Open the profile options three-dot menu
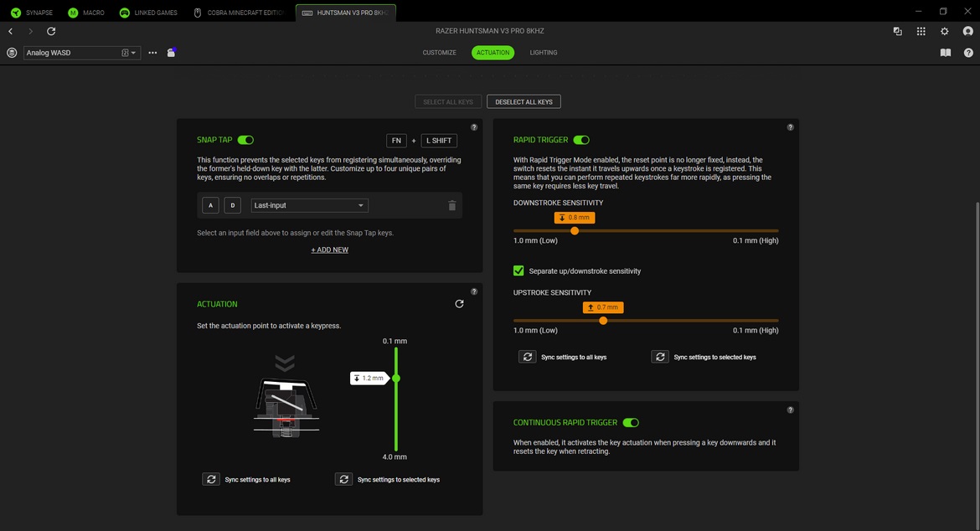 click(x=152, y=53)
